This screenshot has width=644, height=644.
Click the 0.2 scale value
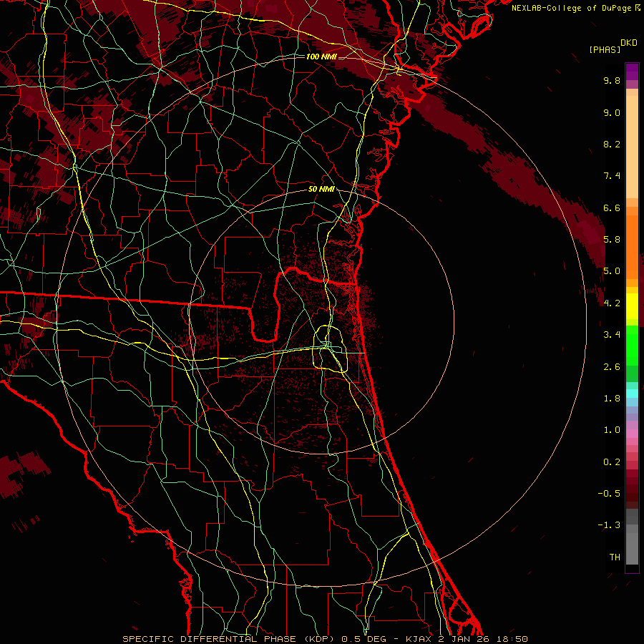612,462
